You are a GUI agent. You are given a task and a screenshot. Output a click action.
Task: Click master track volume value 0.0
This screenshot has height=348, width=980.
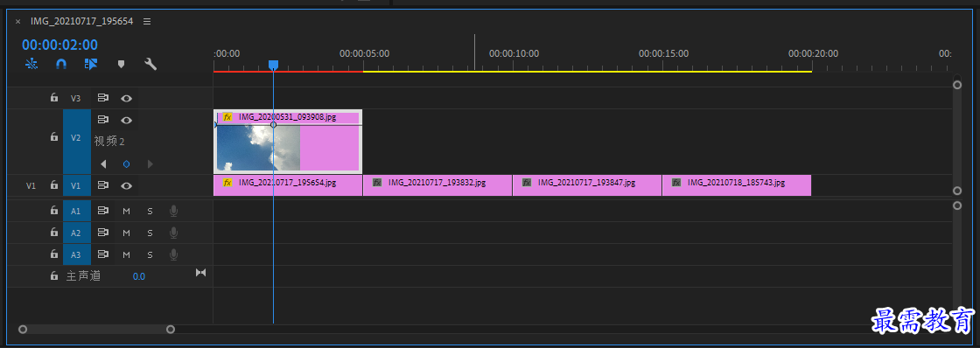tap(139, 276)
